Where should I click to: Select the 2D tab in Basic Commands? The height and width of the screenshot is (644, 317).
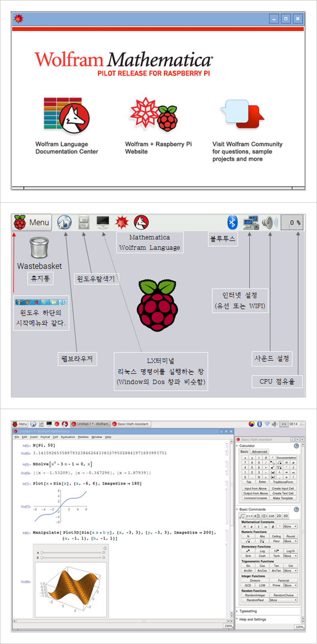coord(279,516)
